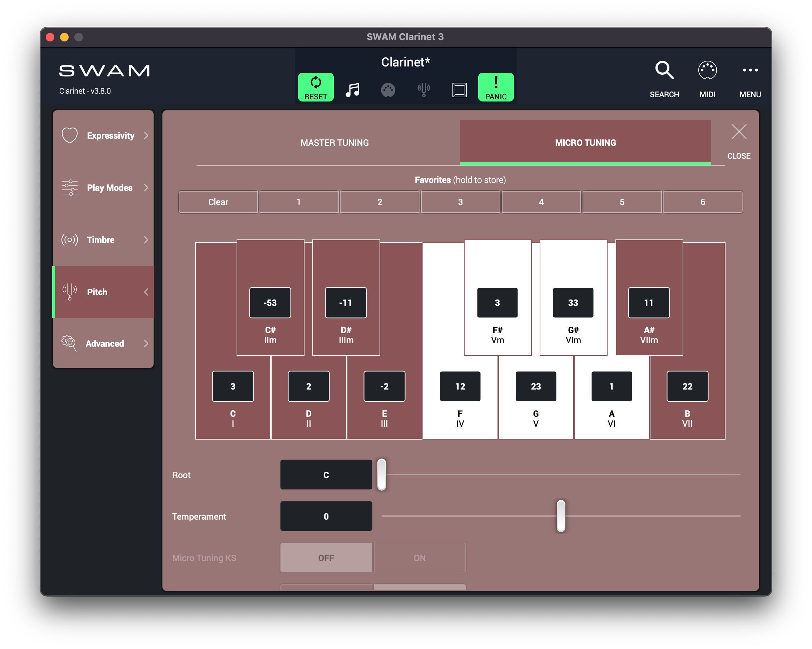Viewport: 812px width, 649px height.
Task: Open SEARCH magnifier icon
Action: pos(664,70)
